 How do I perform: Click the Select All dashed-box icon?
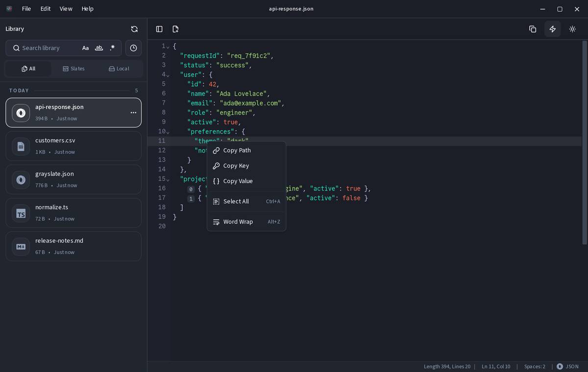click(216, 201)
